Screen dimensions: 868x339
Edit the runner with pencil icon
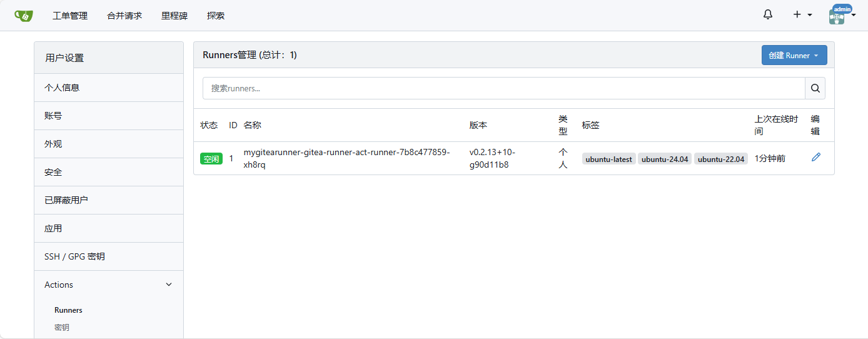pos(815,158)
